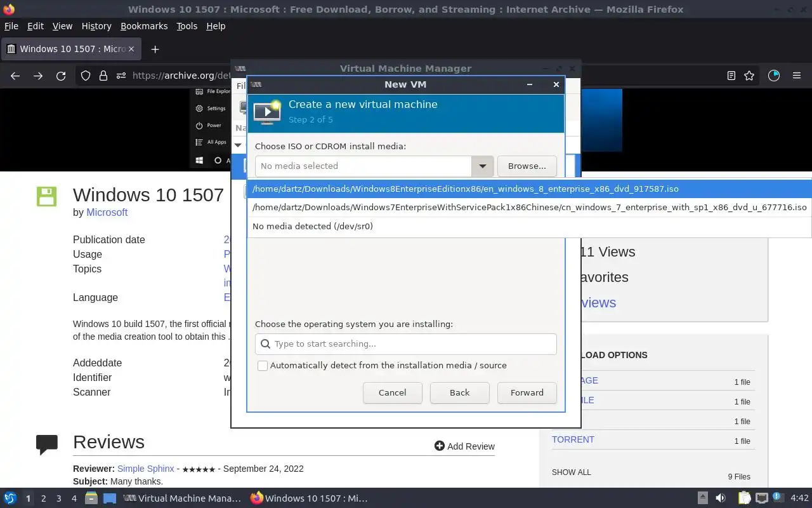Click the Firefox account circle icon
The image size is (812, 508).
tap(773, 76)
